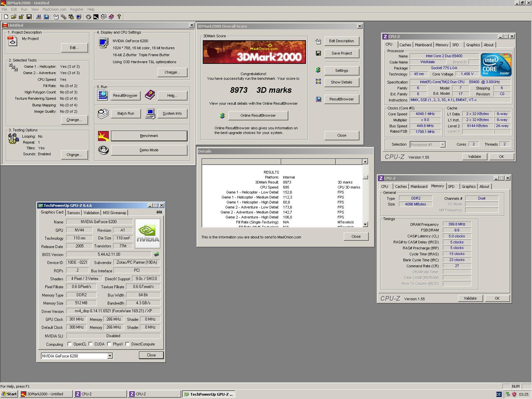Tick the DirectCompute checkbox in GPU-Z
This screenshot has height=399, width=532.
[127, 344]
